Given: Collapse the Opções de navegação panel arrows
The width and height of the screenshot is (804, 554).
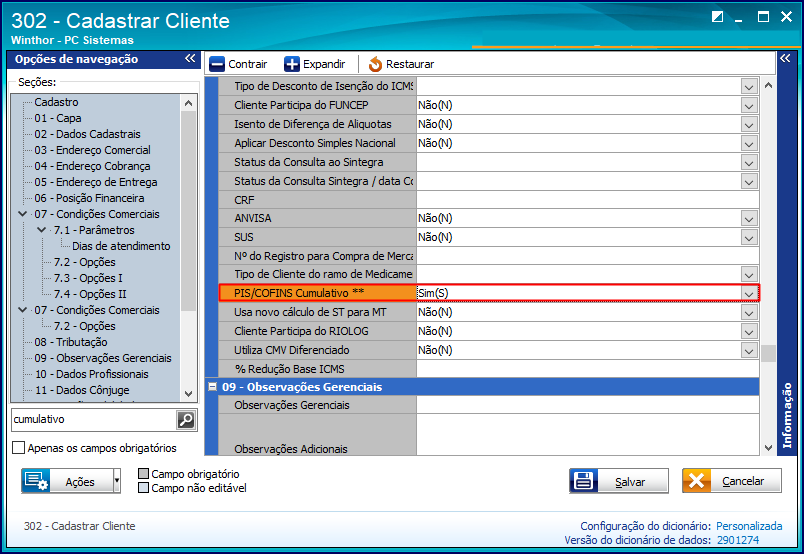Looking at the screenshot, I should coord(190,58).
